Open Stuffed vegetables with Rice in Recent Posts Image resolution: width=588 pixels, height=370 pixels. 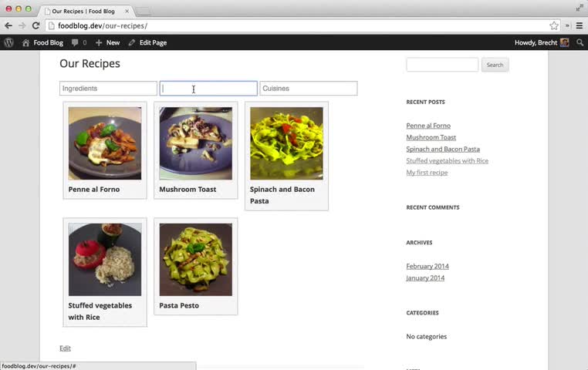[447, 160]
